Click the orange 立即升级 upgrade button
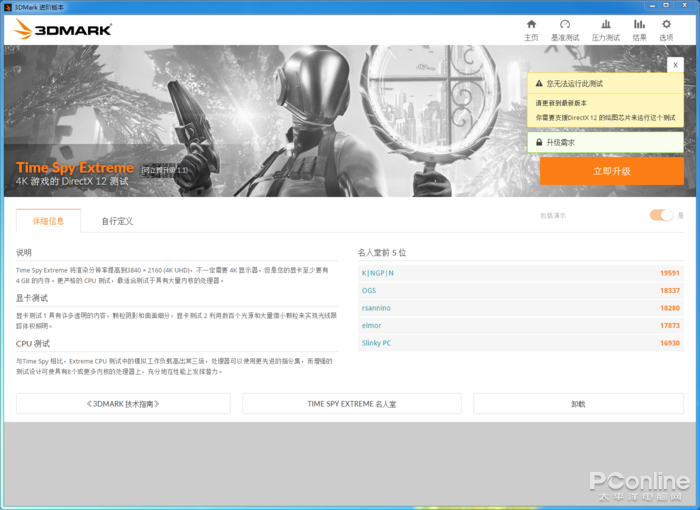The width and height of the screenshot is (700, 510). tap(612, 171)
